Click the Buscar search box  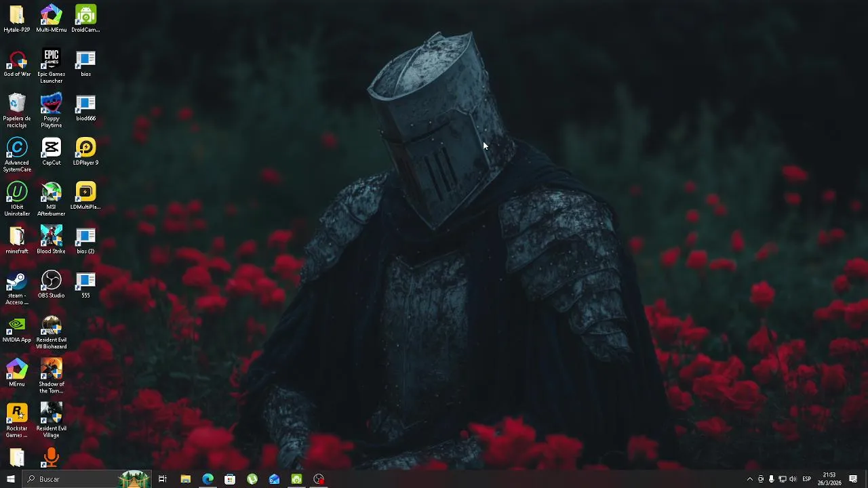[x=86, y=479]
